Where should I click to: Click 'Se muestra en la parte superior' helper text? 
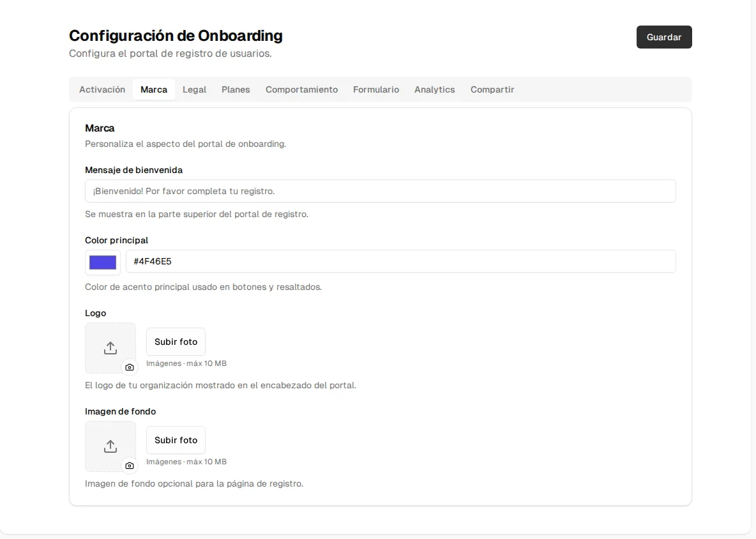coord(197,214)
